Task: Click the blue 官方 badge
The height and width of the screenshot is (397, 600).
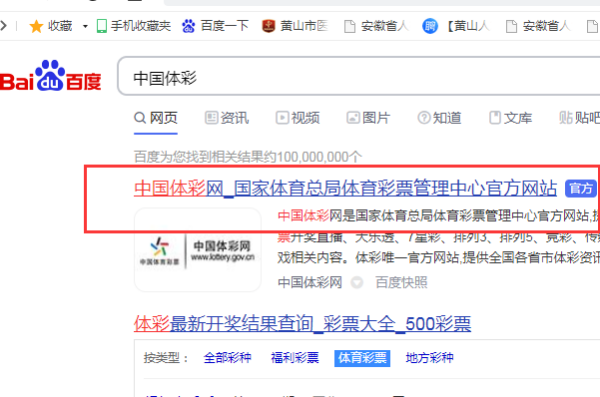Action: pos(581,188)
